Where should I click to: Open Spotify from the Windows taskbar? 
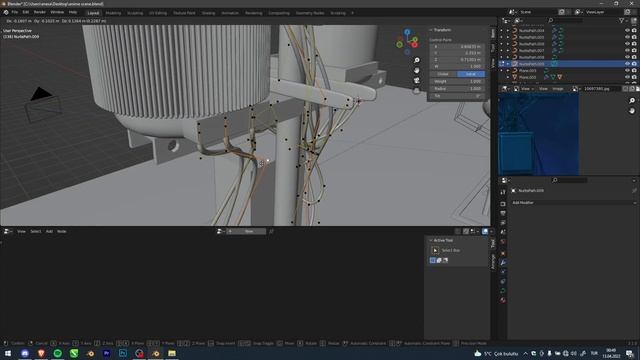pyautogui.click(x=58, y=353)
